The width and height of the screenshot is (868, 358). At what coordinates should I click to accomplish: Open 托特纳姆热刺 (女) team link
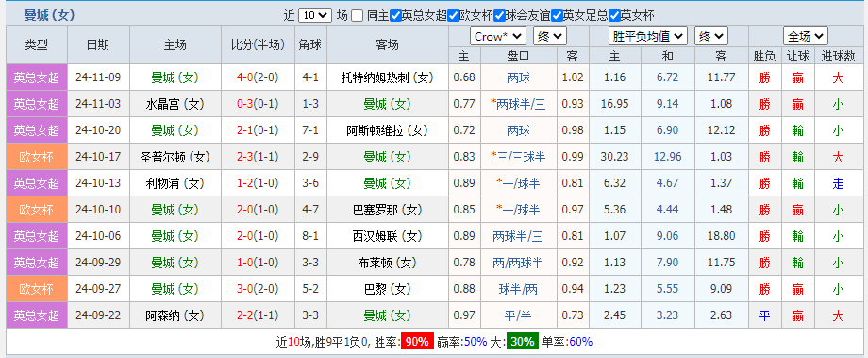(x=387, y=77)
